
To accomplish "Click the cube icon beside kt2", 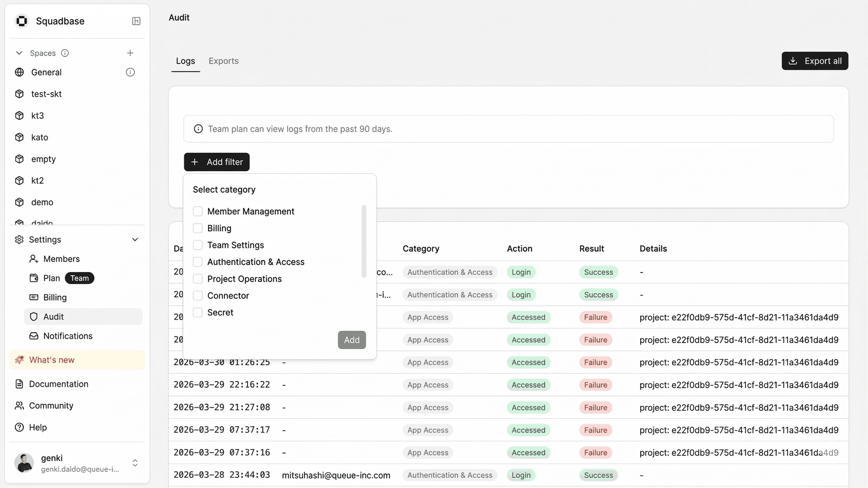I will click(19, 180).
